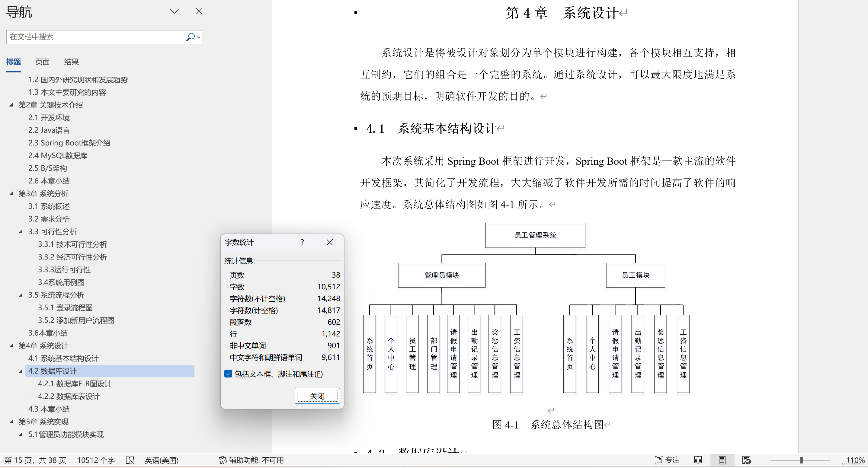This screenshot has height=468, width=868.
Task: Open zoom dialog via 110% label
Action: (855, 460)
